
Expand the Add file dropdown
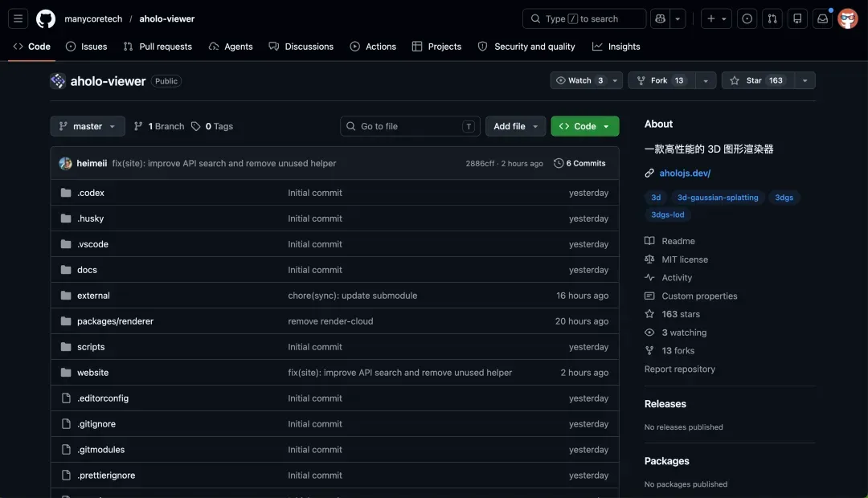tap(515, 126)
